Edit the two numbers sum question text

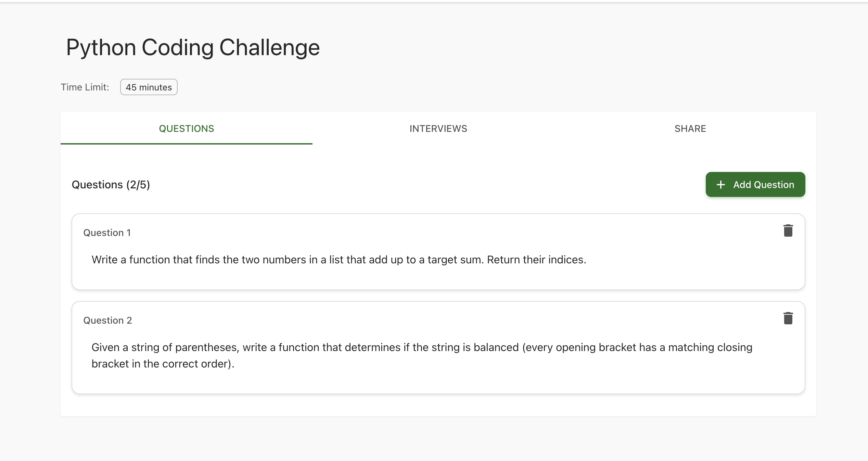(339, 260)
